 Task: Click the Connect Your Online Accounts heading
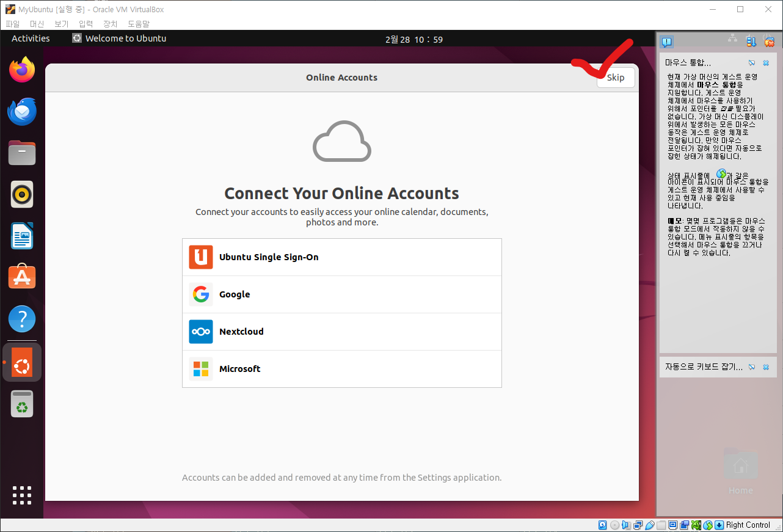coord(342,194)
